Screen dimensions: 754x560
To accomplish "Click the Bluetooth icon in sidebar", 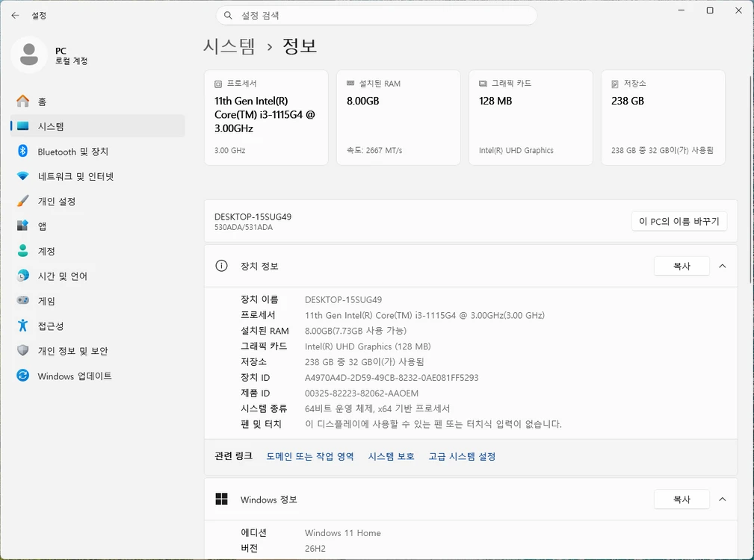I will 22,152.
